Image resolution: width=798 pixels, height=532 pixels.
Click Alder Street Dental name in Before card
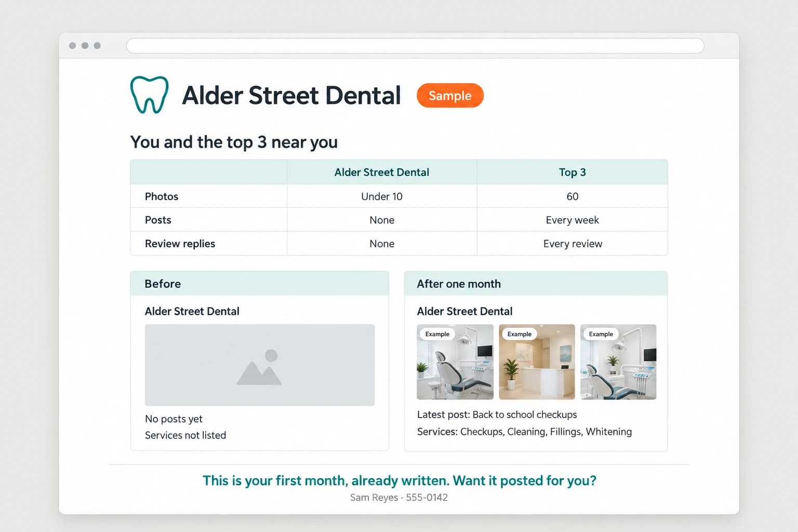click(192, 311)
